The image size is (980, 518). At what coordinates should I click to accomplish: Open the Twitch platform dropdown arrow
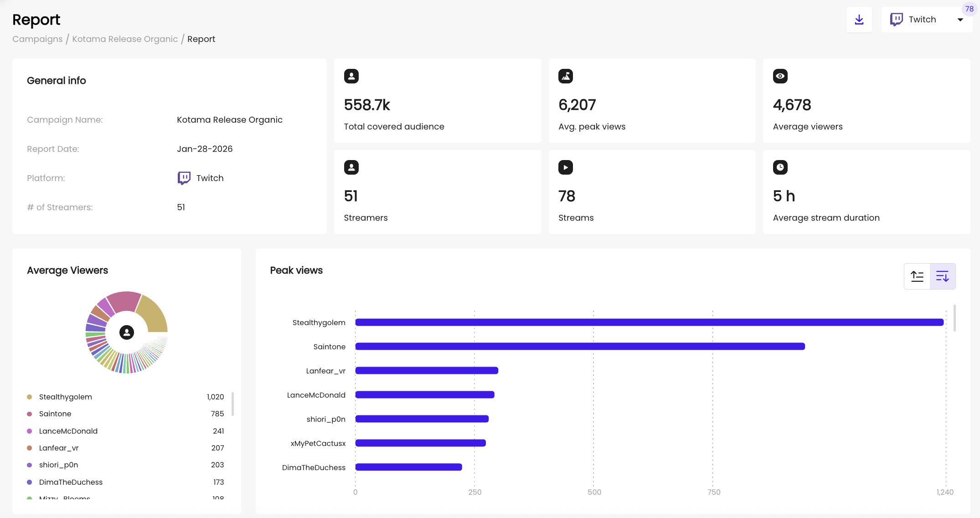click(960, 20)
